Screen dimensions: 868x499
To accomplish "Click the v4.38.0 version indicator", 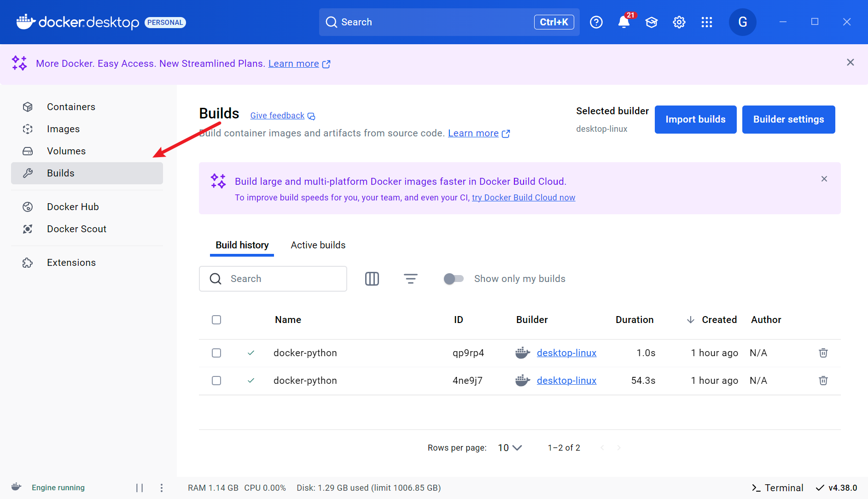I will pos(837,488).
